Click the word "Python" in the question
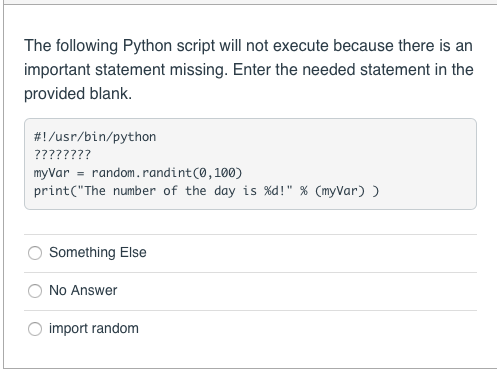497x370 pixels. (147, 46)
